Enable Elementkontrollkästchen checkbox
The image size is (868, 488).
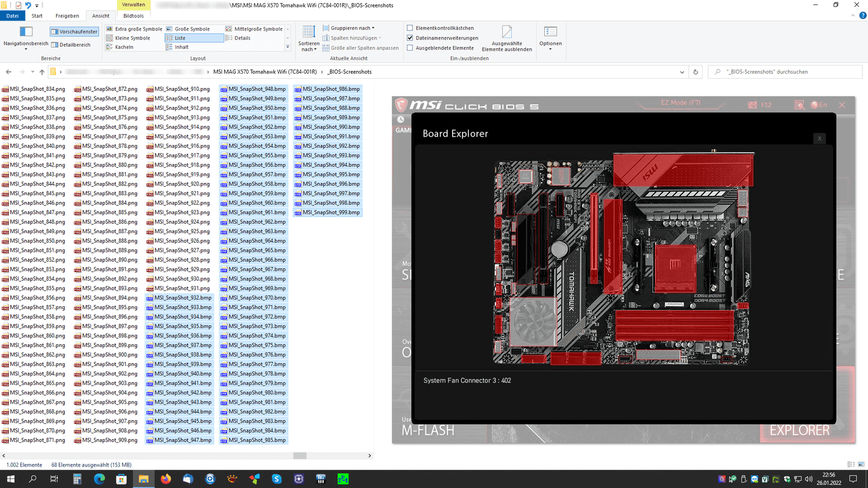point(410,28)
